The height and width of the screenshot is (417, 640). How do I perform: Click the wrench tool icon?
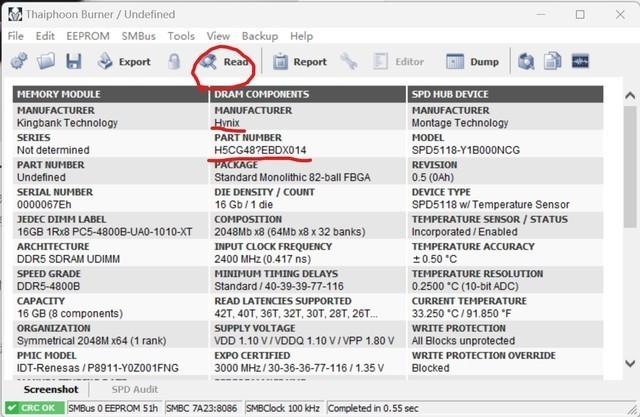(x=349, y=62)
